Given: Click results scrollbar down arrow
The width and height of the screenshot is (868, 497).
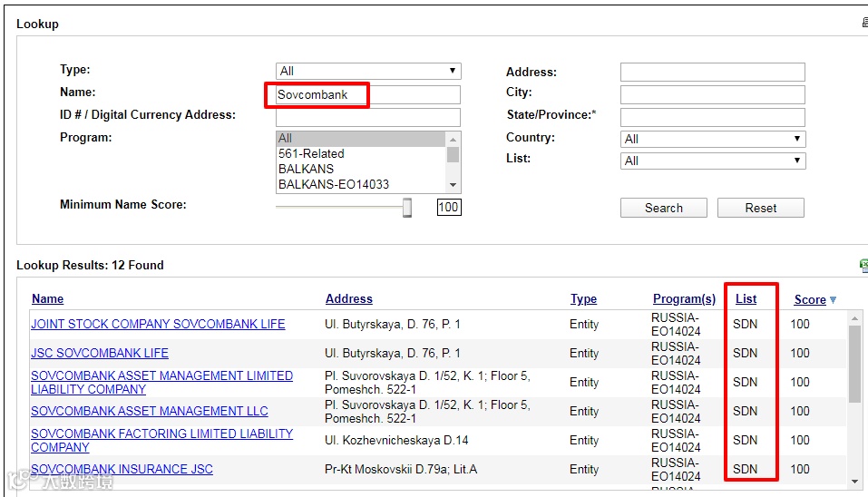Looking at the screenshot, I should click(854, 482).
